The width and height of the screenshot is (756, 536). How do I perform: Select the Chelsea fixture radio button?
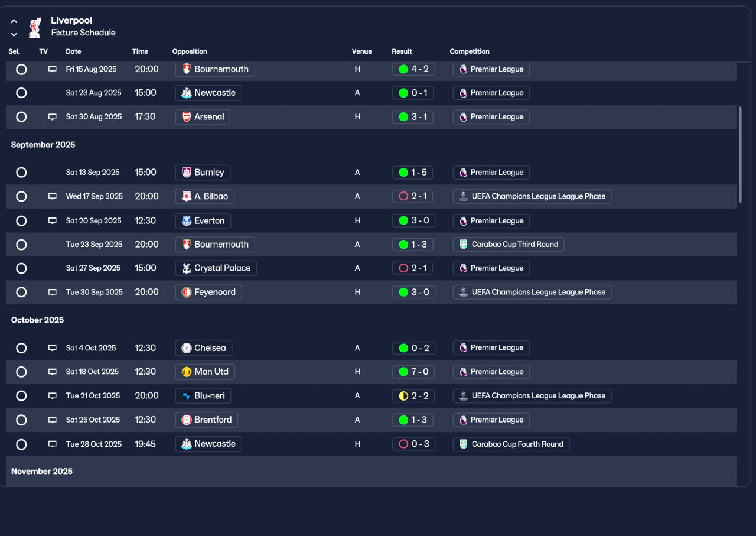coord(21,348)
